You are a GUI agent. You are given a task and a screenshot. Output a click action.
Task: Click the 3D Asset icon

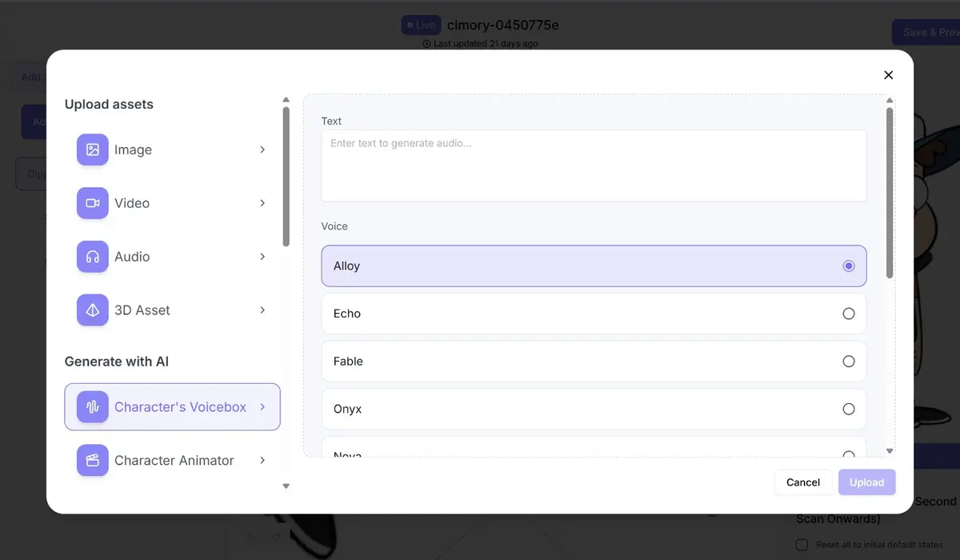point(93,310)
